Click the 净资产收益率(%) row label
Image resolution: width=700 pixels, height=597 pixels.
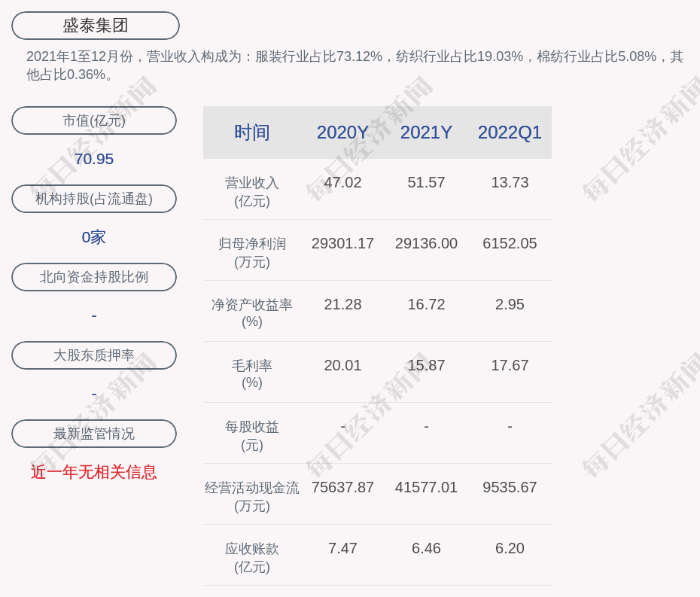[252, 313]
